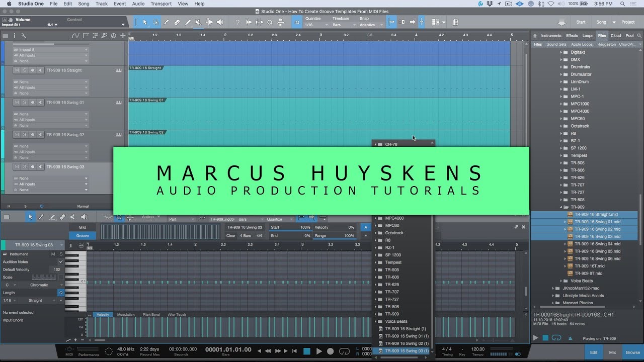Click the Clear groove button

click(231, 235)
